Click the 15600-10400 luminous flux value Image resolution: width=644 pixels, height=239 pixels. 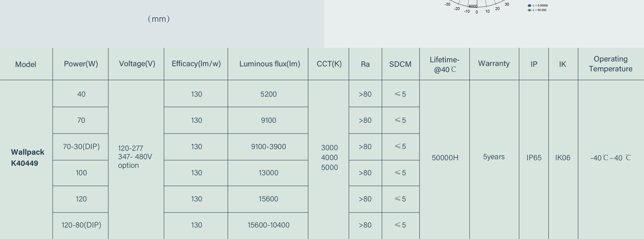(269, 225)
